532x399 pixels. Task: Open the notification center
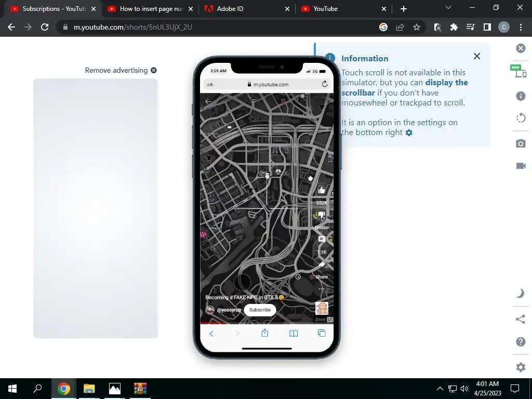515,389
